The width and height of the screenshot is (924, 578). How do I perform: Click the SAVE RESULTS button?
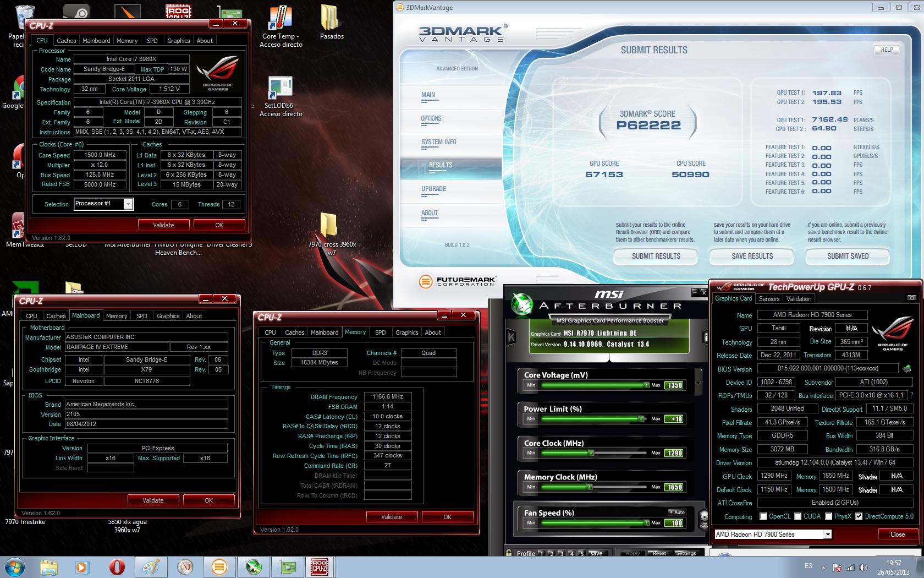pyautogui.click(x=752, y=256)
